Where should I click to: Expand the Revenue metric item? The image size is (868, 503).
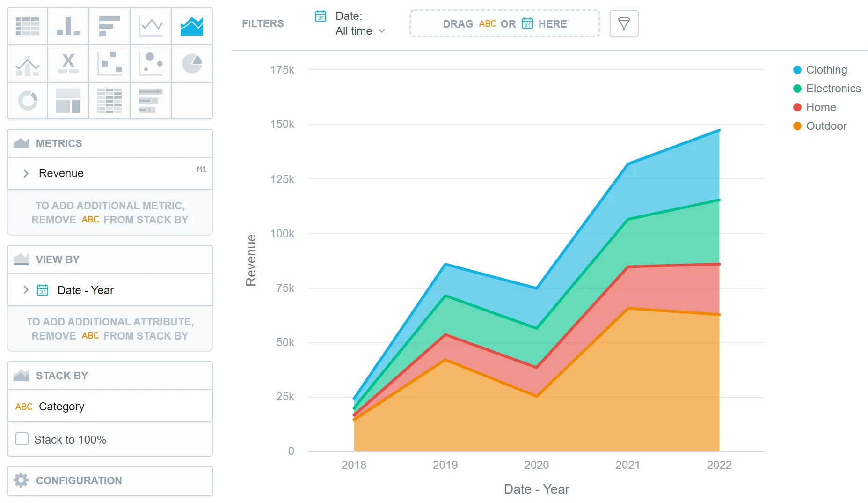(26, 173)
